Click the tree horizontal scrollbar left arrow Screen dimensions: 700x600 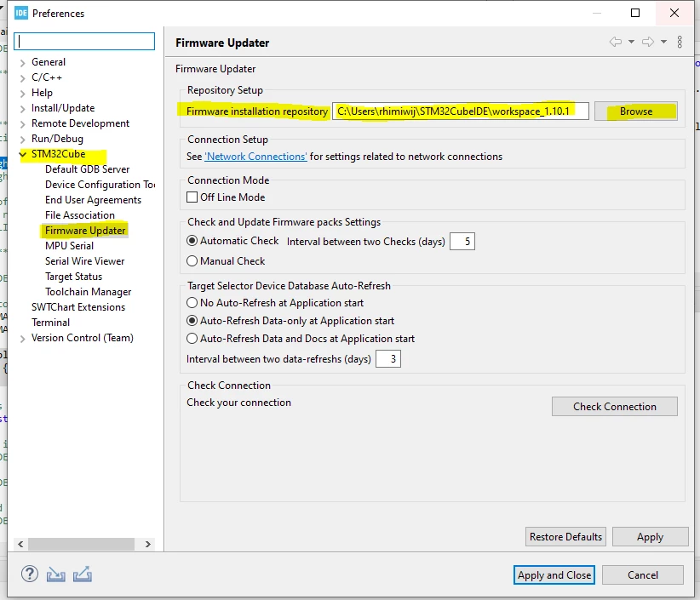click(x=20, y=544)
